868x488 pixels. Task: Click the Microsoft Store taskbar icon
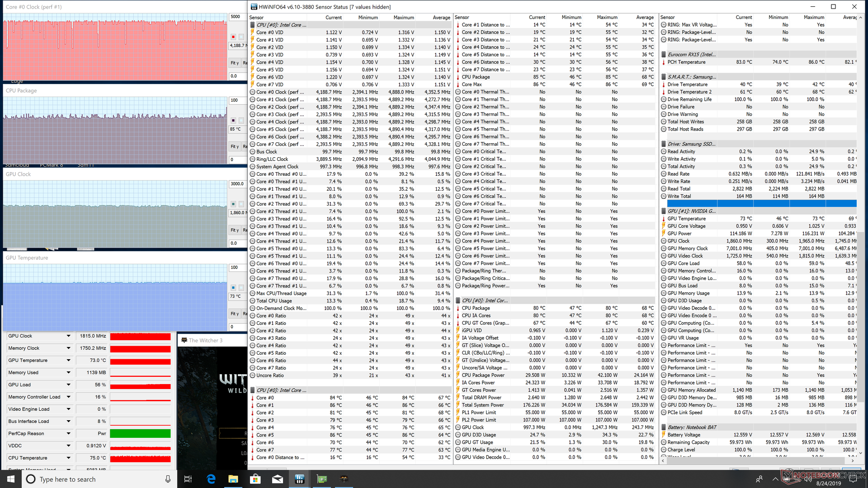point(255,479)
